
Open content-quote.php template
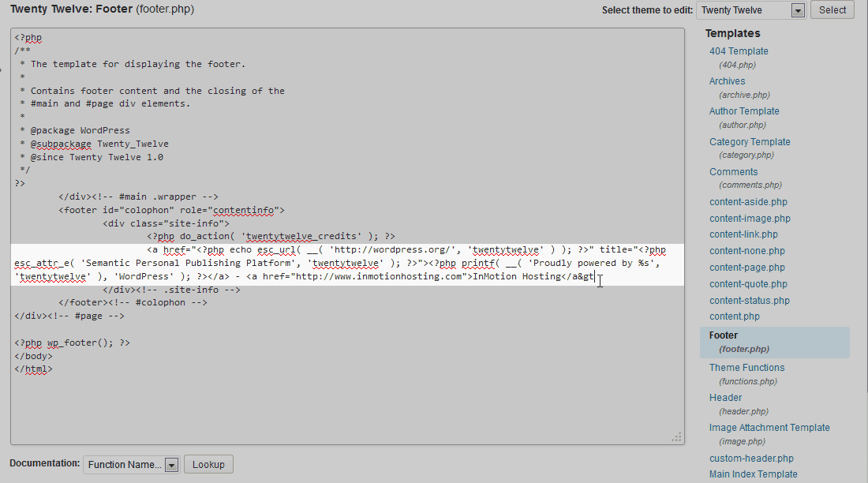tap(748, 284)
